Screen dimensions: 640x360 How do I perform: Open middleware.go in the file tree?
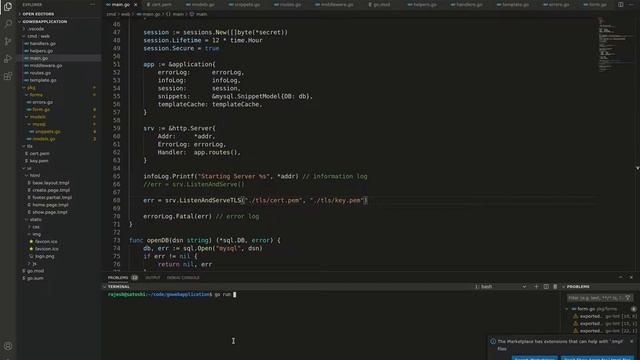tap(46, 65)
